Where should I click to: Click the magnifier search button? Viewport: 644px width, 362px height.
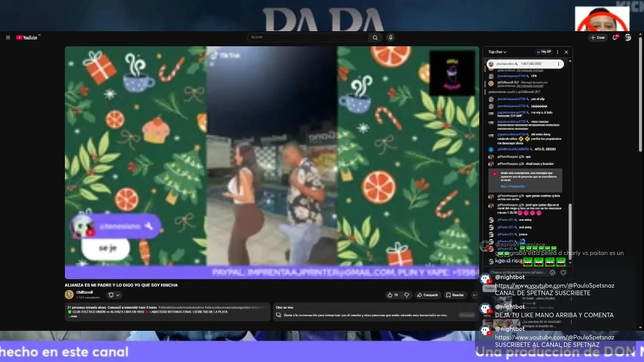click(375, 37)
